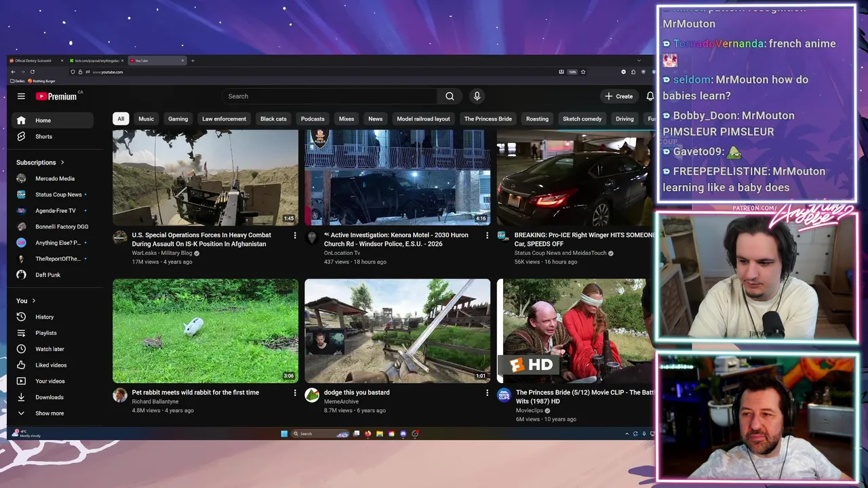Viewport: 868px width, 488px height.
Task: Select the Law enforcement filter chip
Action: (x=224, y=119)
